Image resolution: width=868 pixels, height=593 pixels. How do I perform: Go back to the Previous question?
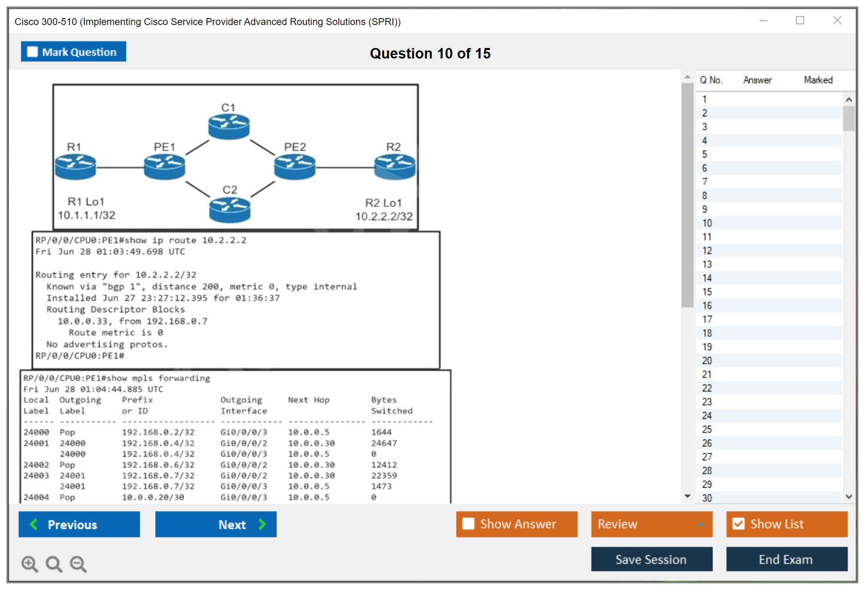coord(79,524)
